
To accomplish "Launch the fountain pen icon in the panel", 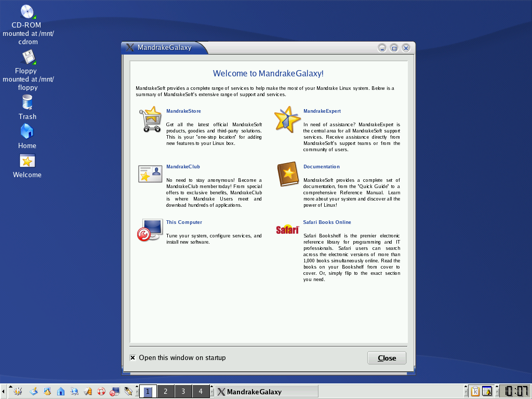I will (128, 391).
